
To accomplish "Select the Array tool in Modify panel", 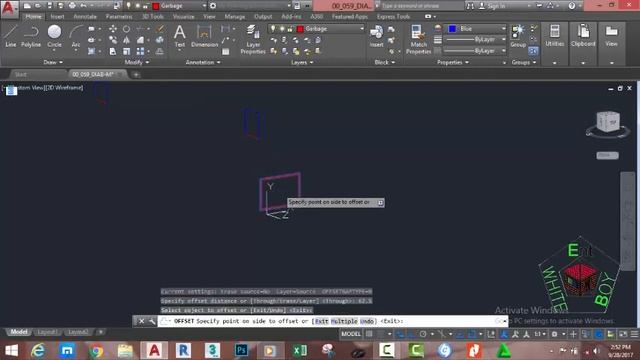I will (140, 51).
